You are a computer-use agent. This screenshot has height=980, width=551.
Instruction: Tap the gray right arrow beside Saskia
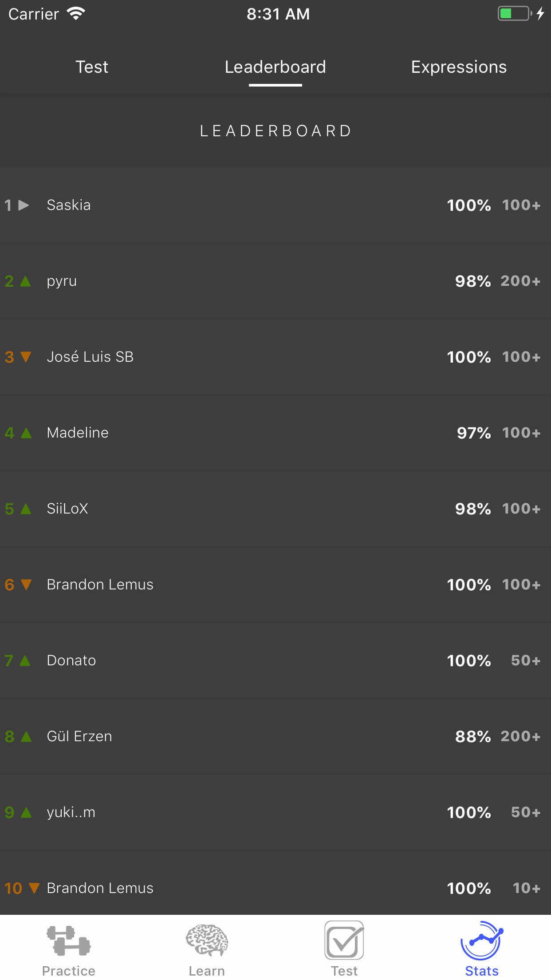tap(24, 205)
